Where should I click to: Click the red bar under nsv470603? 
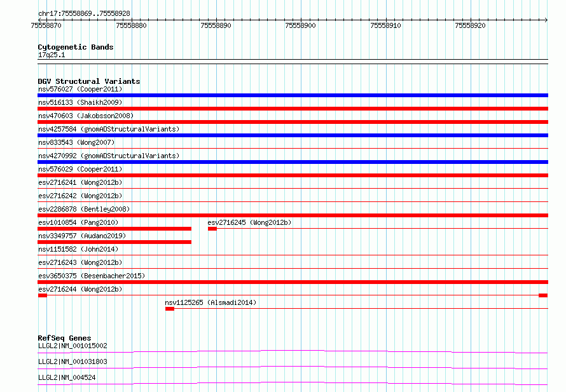293,122
